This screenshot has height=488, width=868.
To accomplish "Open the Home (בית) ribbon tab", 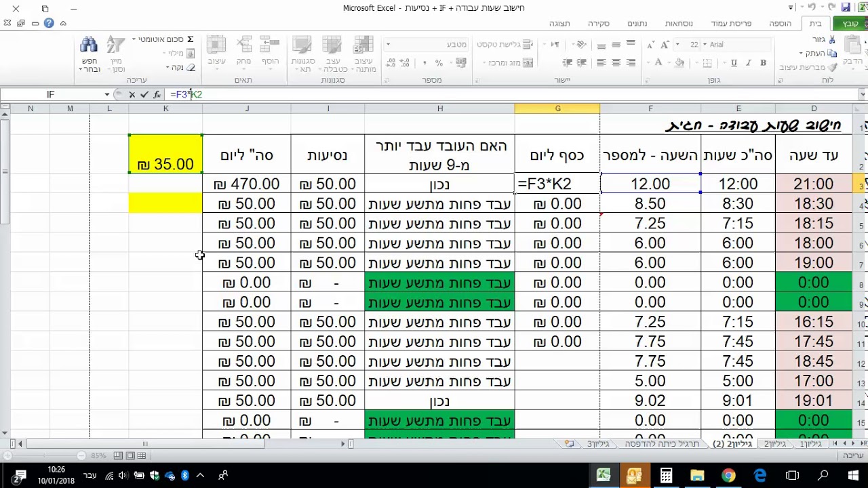I will pos(816,23).
